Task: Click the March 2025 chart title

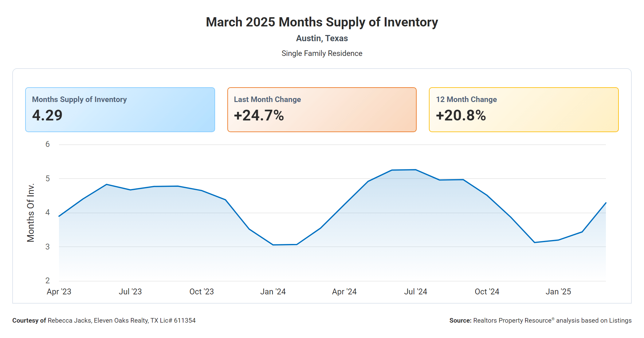Action: [322, 22]
